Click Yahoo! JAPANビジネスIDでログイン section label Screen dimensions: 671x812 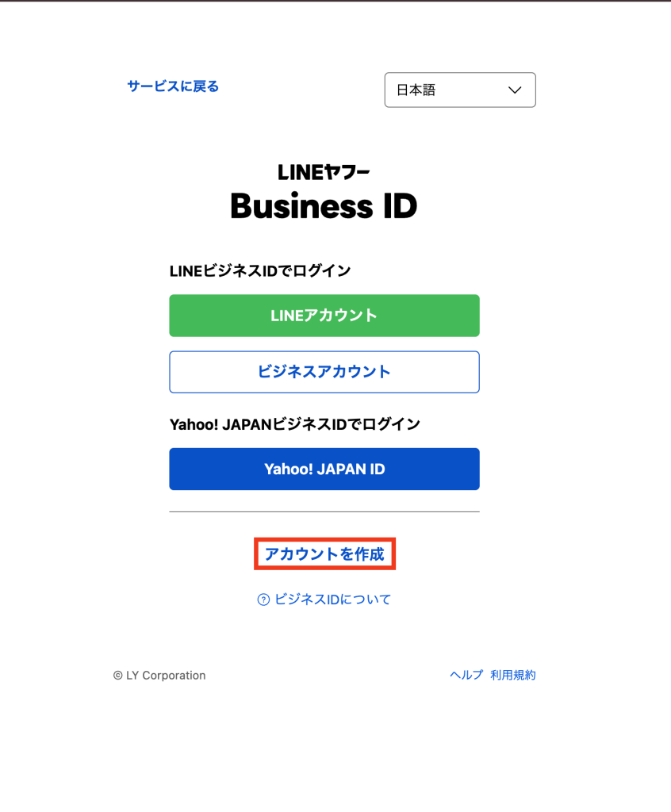click(295, 425)
